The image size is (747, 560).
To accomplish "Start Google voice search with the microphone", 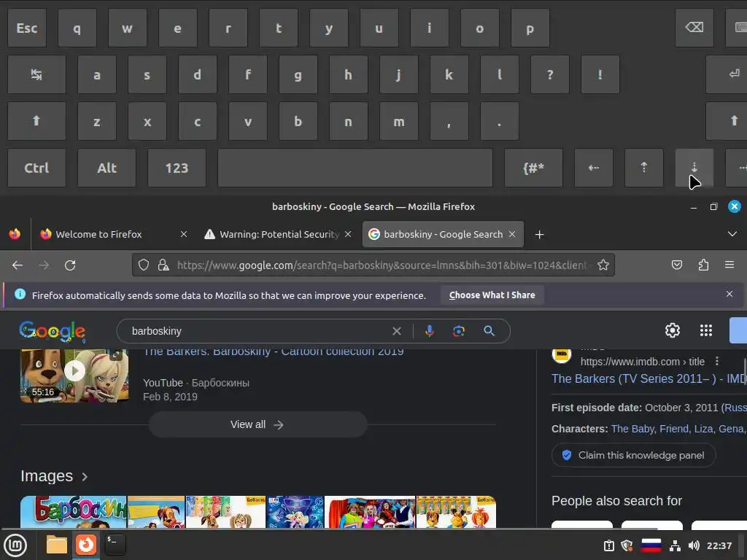I will 429,331.
